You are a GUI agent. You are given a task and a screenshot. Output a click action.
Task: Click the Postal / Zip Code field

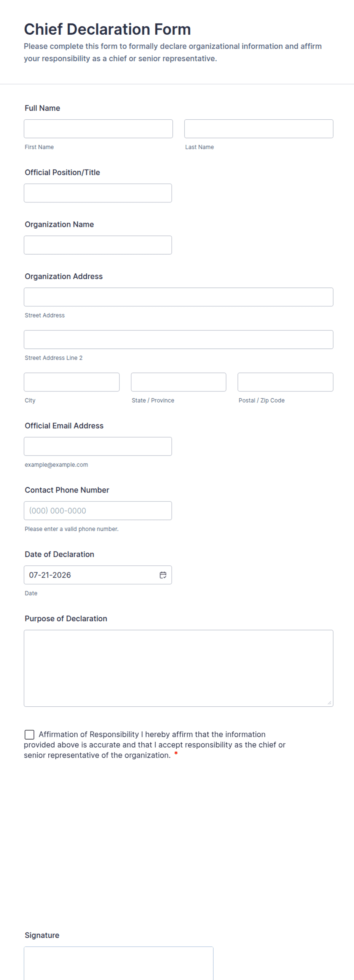[285, 382]
